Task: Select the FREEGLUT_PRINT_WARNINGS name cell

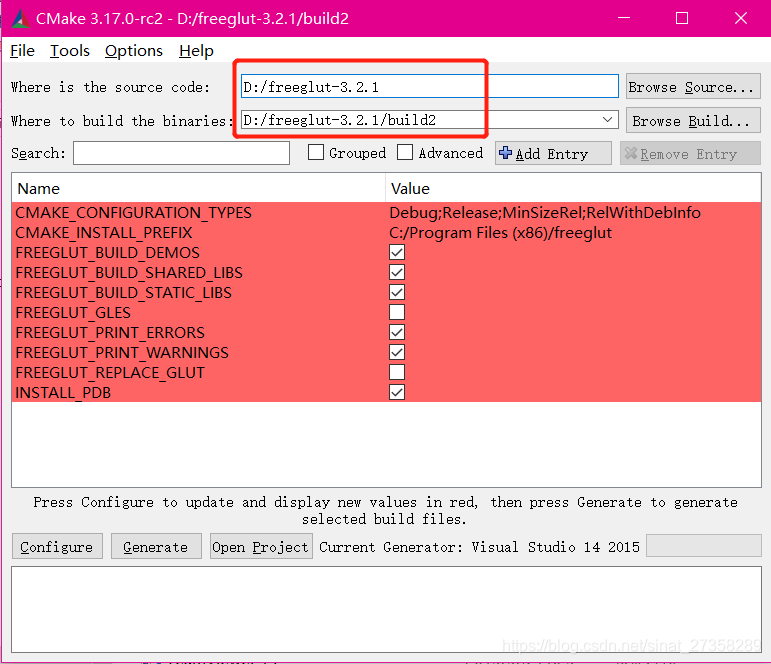Action: point(122,352)
